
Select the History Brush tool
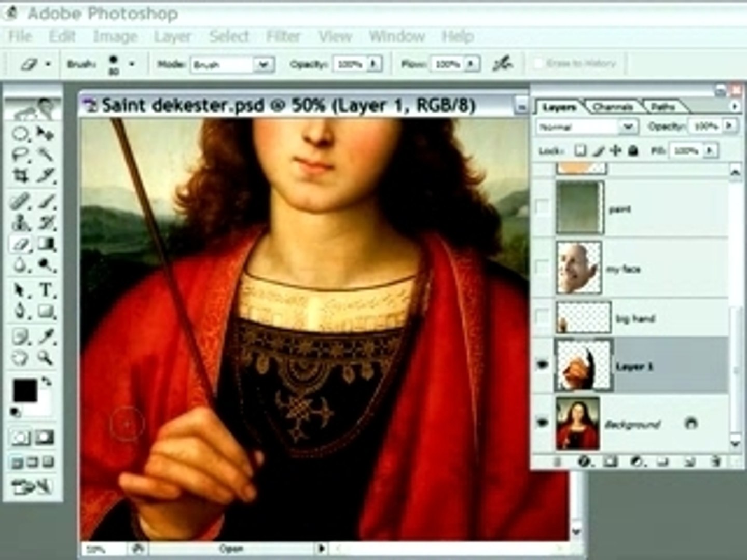pos(46,223)
